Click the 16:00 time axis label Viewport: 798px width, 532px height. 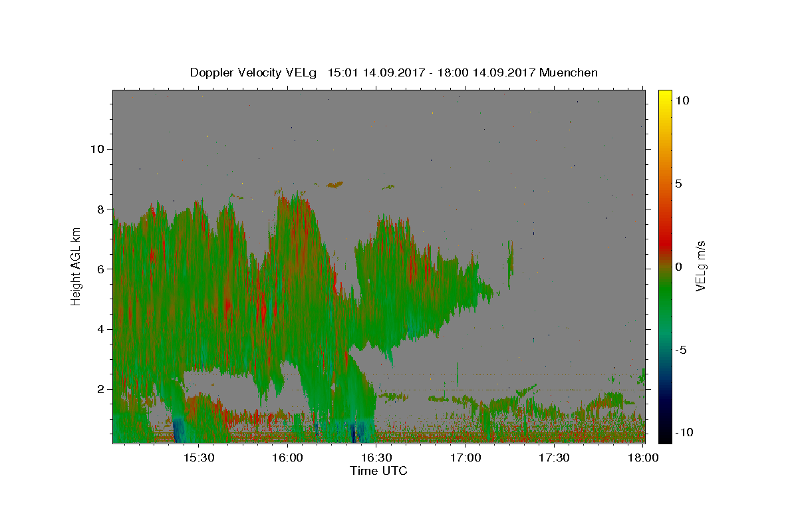287,458
